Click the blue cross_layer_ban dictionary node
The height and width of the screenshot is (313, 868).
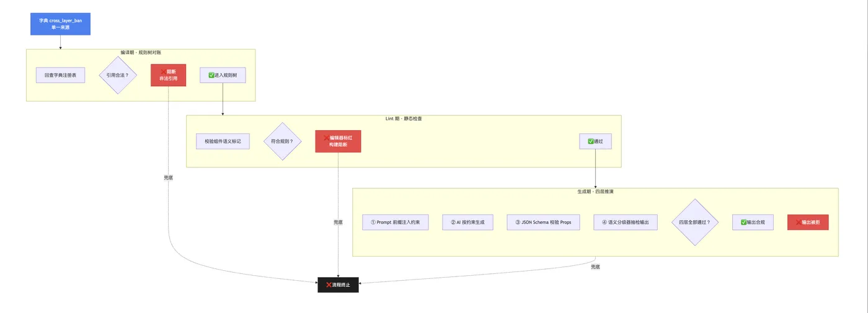pos(60,24)
